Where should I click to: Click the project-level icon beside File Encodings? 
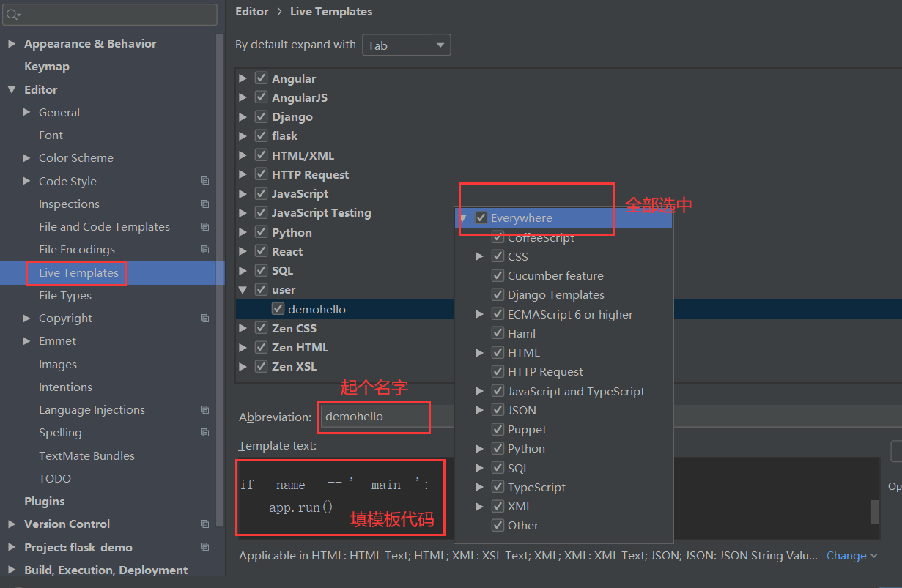pos(204,250)
